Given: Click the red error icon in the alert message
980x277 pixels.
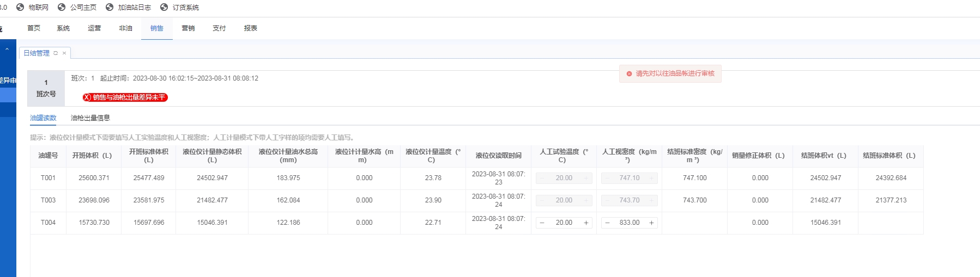Looking at the screenshot, I should pos(629,73).
